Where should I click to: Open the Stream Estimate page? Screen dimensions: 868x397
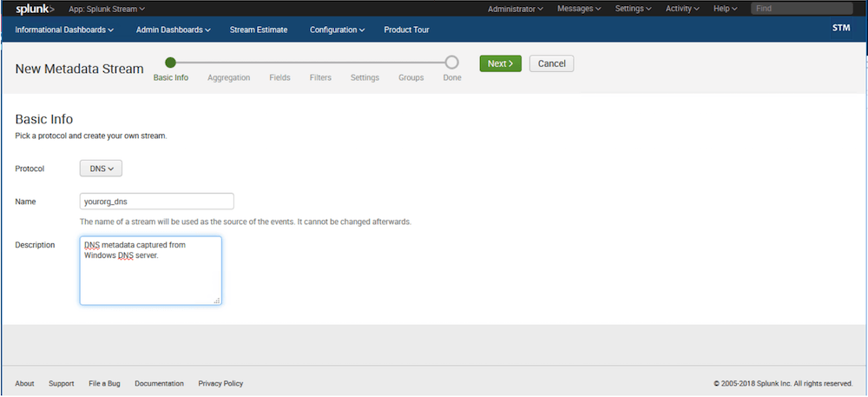tap(259, 30)
